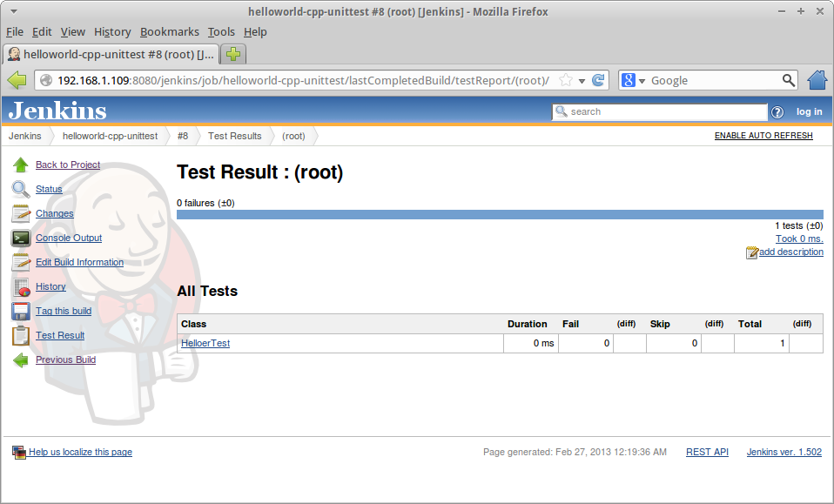
Task: Open a new tab with the plus button
Action: click(233, 54)
